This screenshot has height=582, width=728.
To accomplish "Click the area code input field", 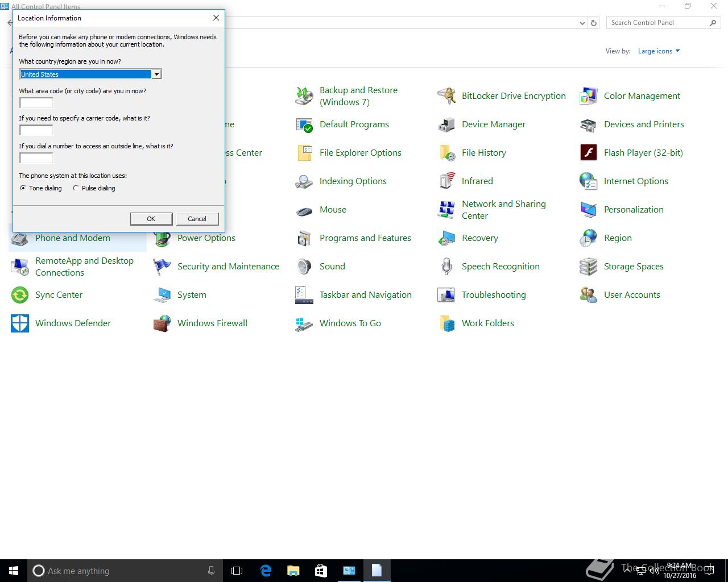I will click(36, 103).
